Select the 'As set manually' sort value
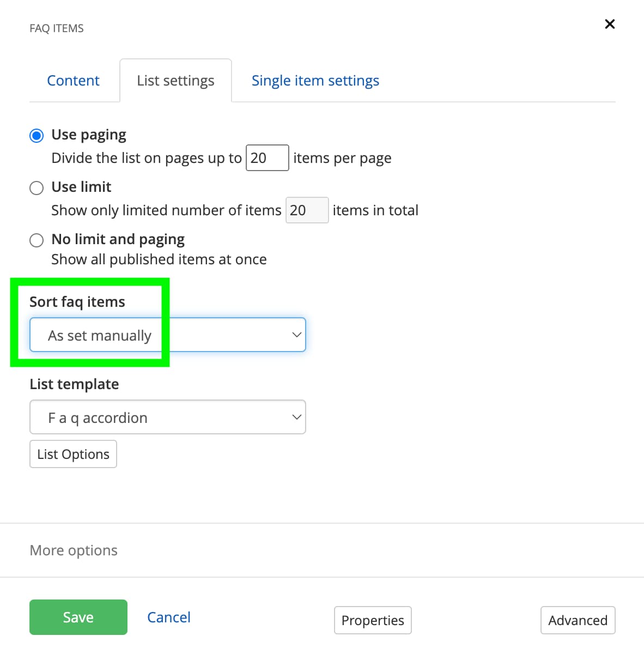 point(100,335)
